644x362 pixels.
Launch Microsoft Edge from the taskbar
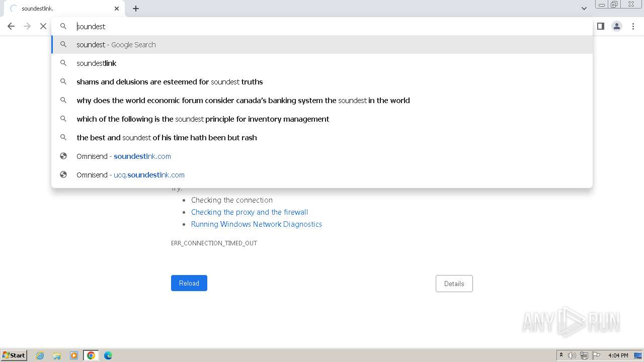[x=108, y=355]
